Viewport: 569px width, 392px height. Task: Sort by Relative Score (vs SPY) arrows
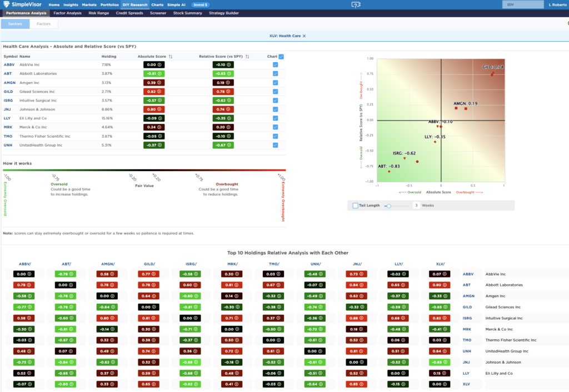(x=247, y=57)
